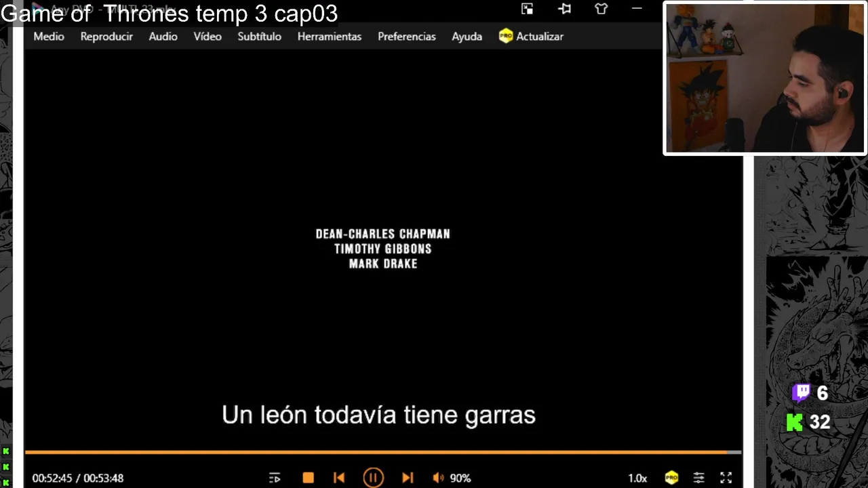This screenshot has height=488, width=868.
Task: Click the subtitle text "Un león todavía tiene garras"
Action: (x=378, y=415)
